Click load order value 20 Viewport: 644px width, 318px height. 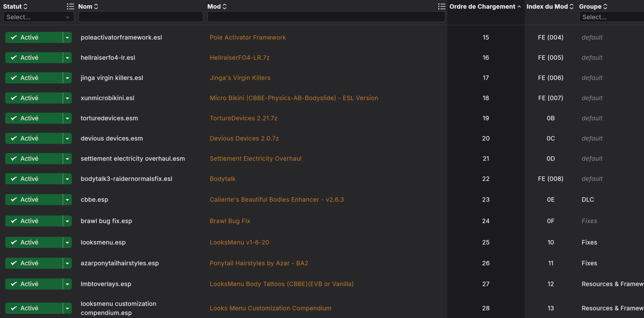pyautogui.click(x=486, y=138)
